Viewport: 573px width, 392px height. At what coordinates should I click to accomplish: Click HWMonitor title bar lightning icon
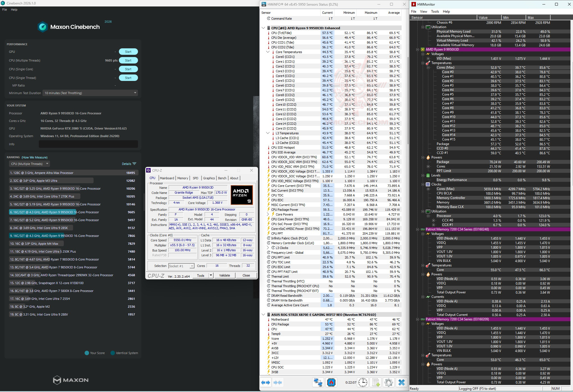(414, 4)
